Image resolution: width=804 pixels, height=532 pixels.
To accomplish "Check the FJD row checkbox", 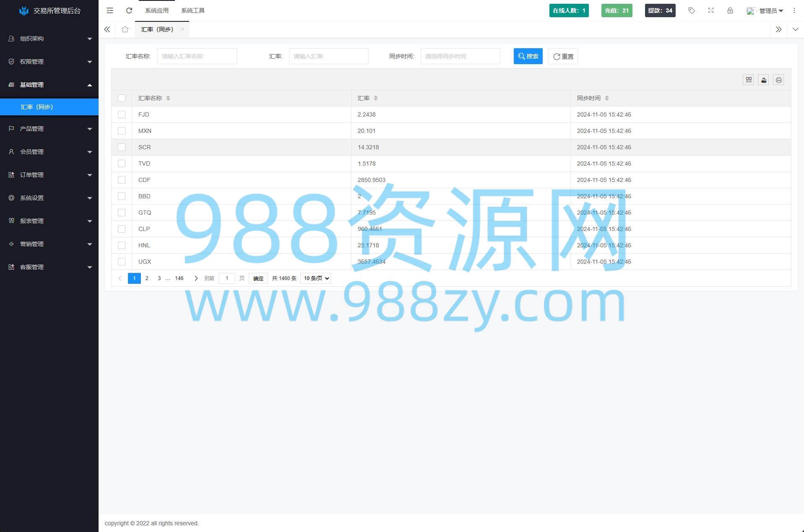I will point(122,114).
